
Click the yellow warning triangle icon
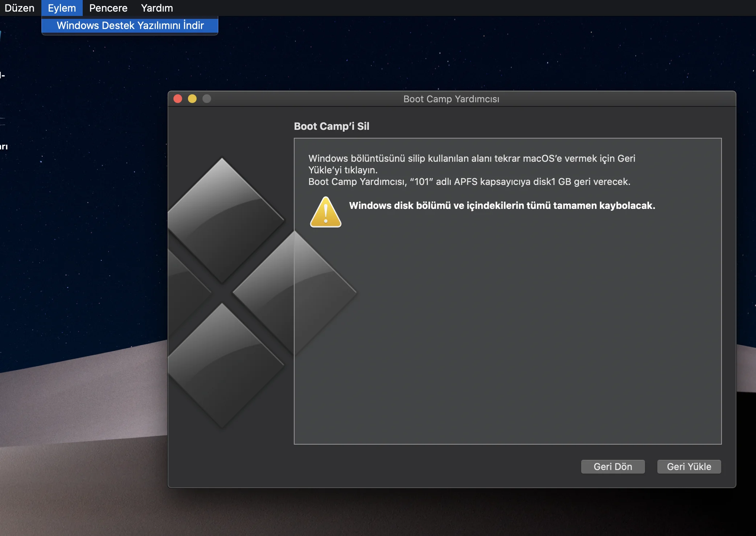325,213
